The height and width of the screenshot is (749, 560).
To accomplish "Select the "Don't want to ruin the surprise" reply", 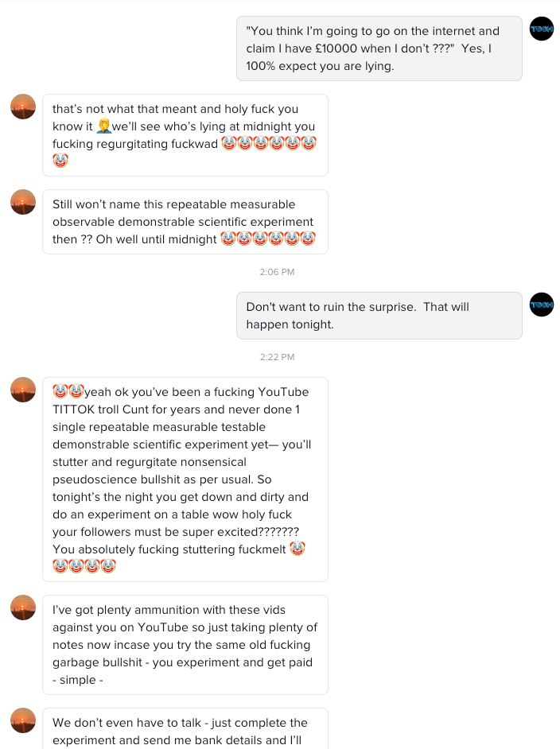I will (x=379, y=316).
